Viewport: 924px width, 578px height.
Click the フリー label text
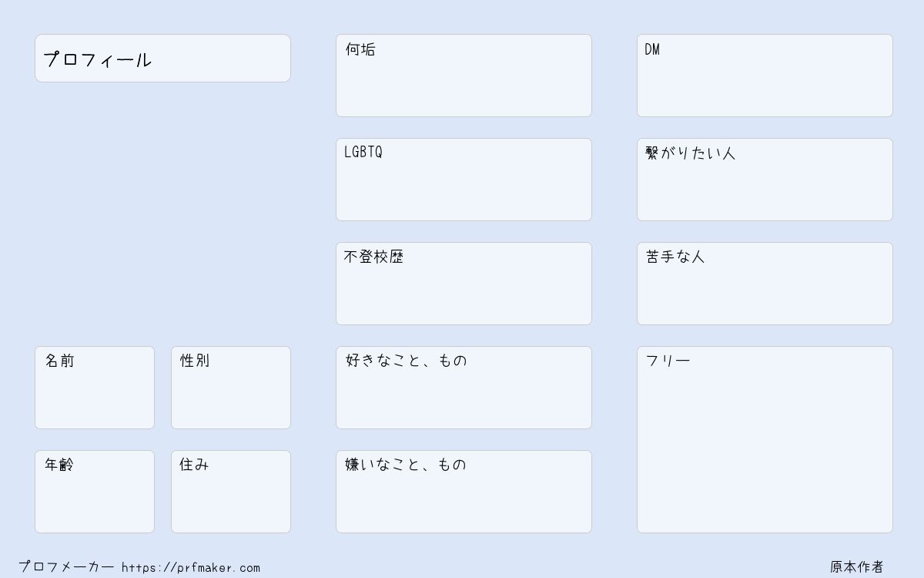point(668,361)
